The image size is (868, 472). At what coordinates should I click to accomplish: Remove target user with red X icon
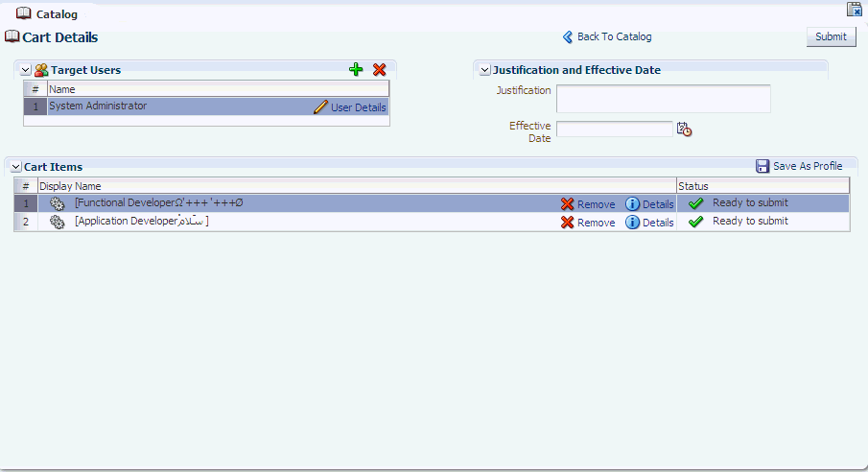[379, 69]
